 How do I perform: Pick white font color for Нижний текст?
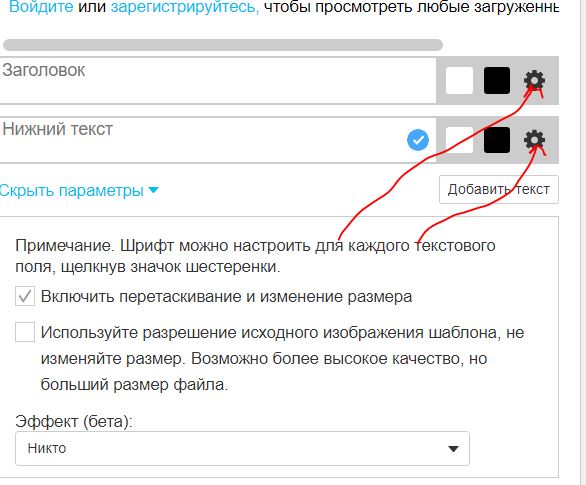click(x=459, y=140)
